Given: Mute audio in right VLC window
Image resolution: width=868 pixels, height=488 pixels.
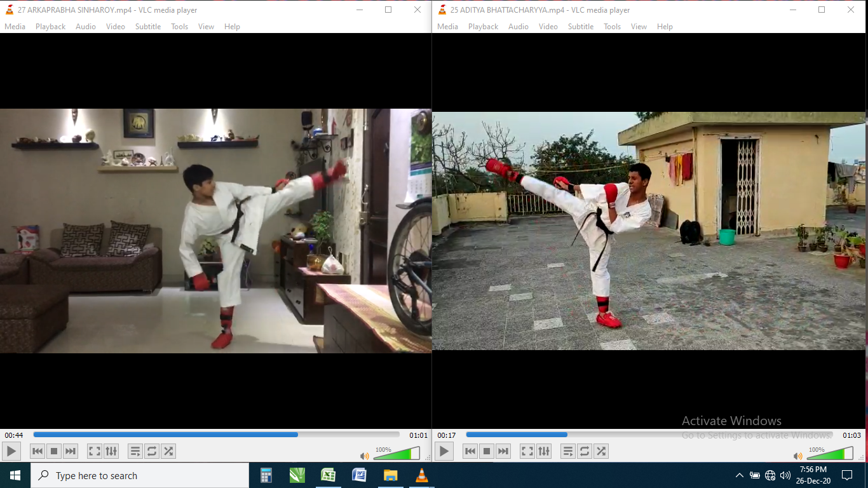Looking at the screenshot, I should pyautogui.click(x=797, y=456).
